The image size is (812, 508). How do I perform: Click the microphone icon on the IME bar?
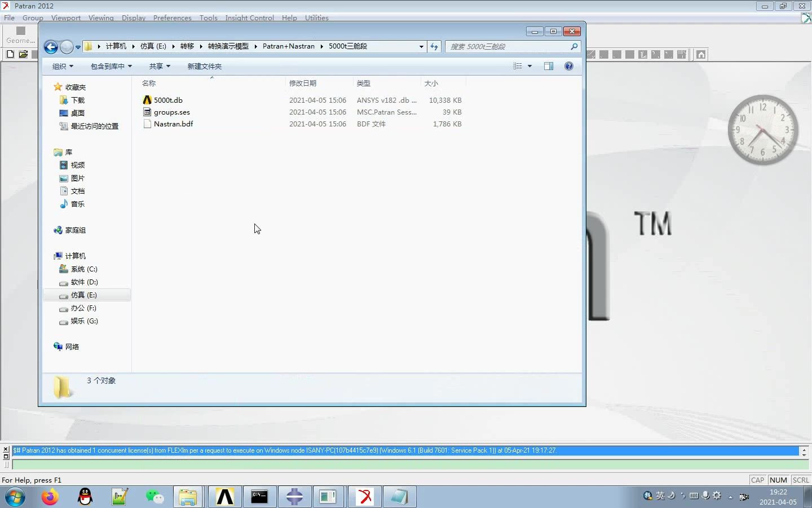[705, 496]
